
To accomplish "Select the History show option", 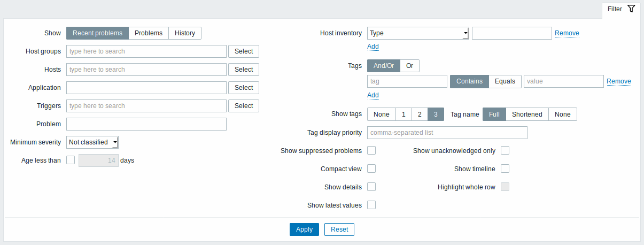I will pos(185,33).
